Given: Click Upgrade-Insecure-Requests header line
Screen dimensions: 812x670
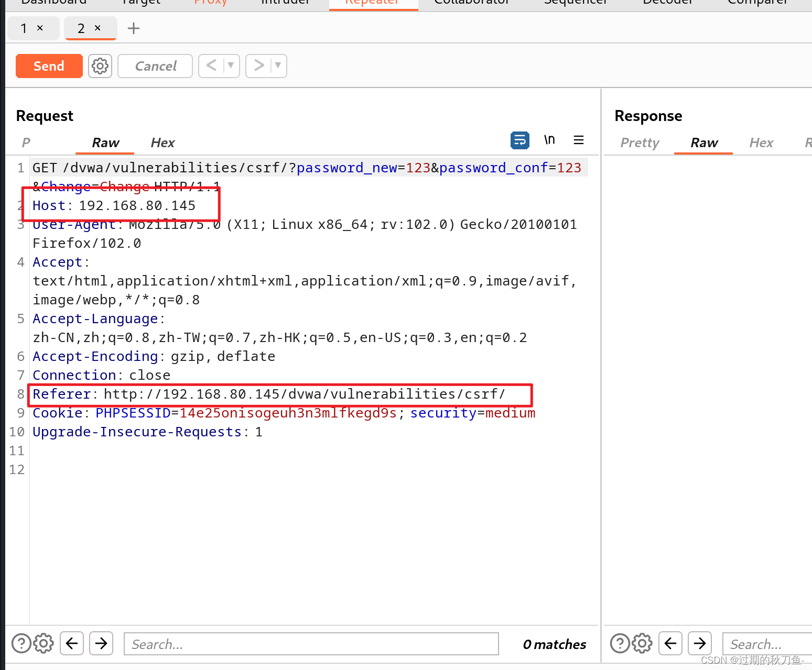Looking at the screenshot, I should (x=147, y=432).
